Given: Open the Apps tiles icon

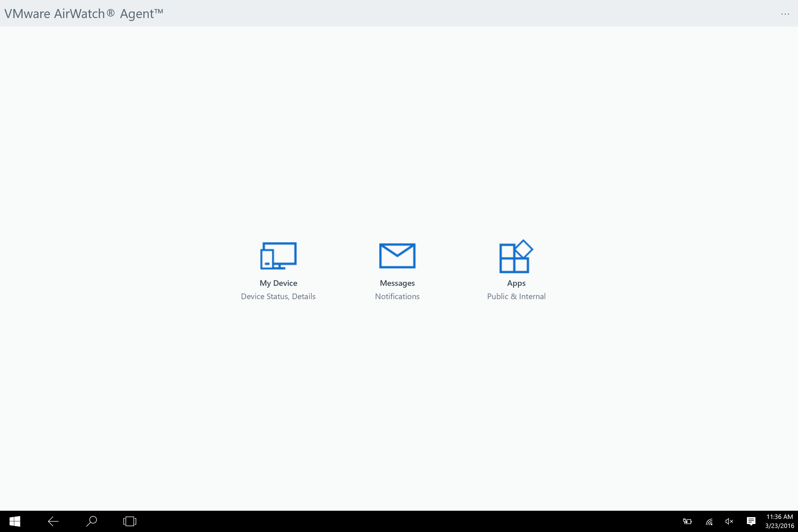Looking at the screenshot, I should click(x=516, y=256).
